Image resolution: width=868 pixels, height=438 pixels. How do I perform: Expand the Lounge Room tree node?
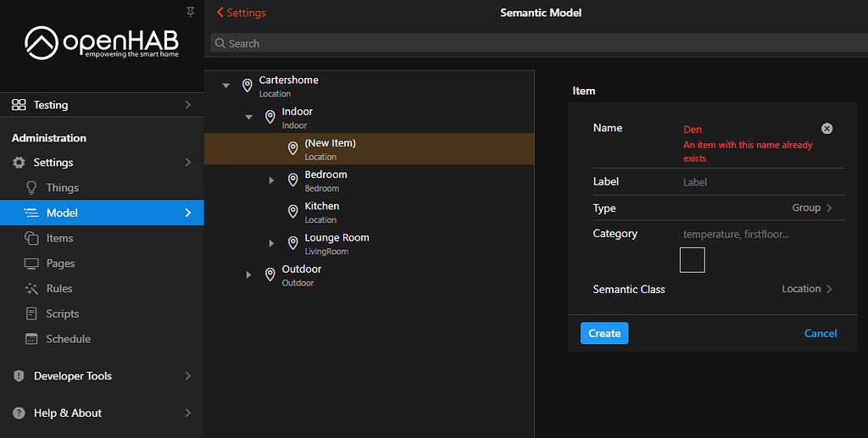tap(271, 244)
